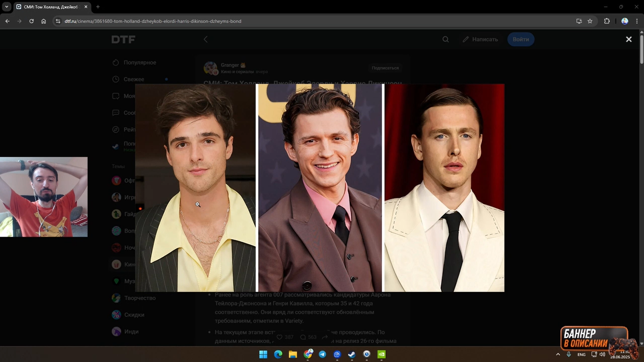Image resolution: width=644 pixels, height=362 pixels.
Task: Expand the system tray hidden icons
Action: point(558,354)
